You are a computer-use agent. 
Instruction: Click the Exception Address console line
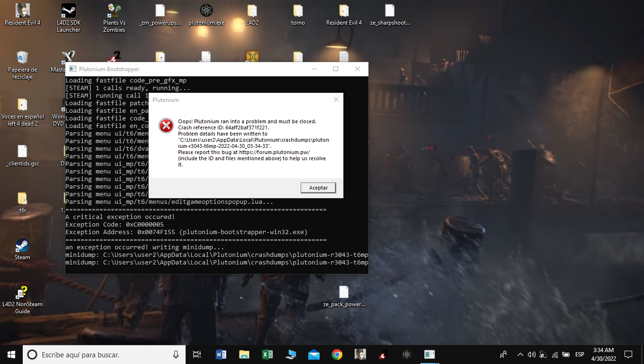(187, 232)
